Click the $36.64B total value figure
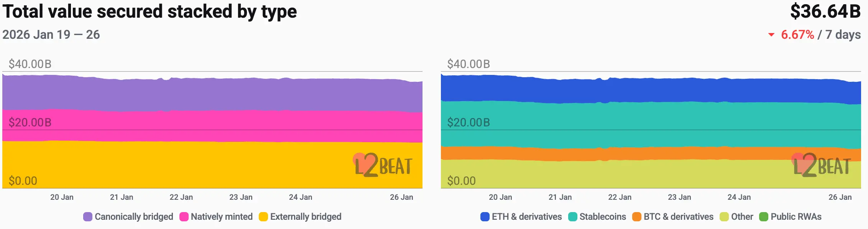 (x=825, y=12)
